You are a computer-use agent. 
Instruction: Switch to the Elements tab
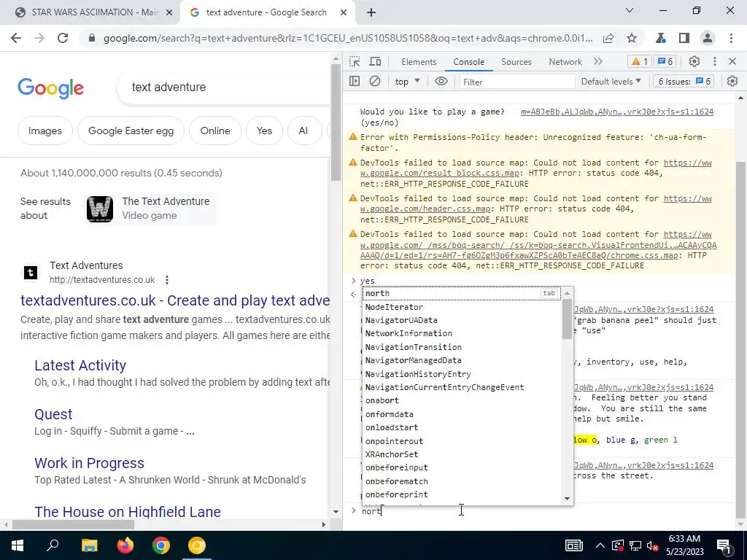[419, 62]
